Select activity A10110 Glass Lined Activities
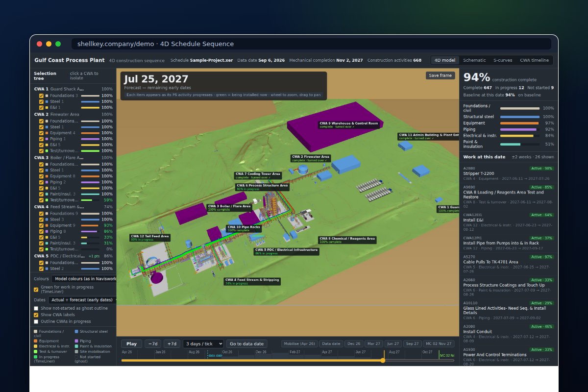 point(509,311)
